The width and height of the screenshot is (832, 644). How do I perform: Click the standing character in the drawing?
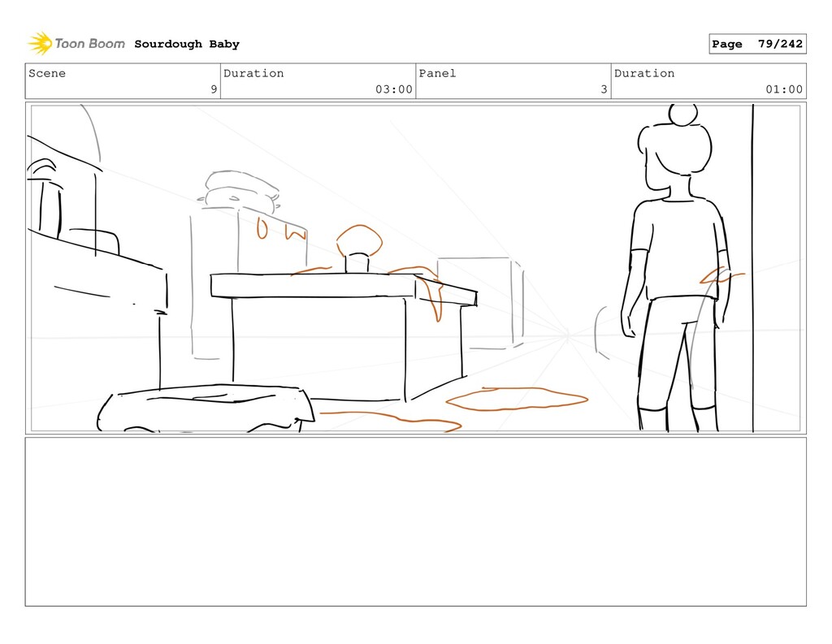pos(678,268)
